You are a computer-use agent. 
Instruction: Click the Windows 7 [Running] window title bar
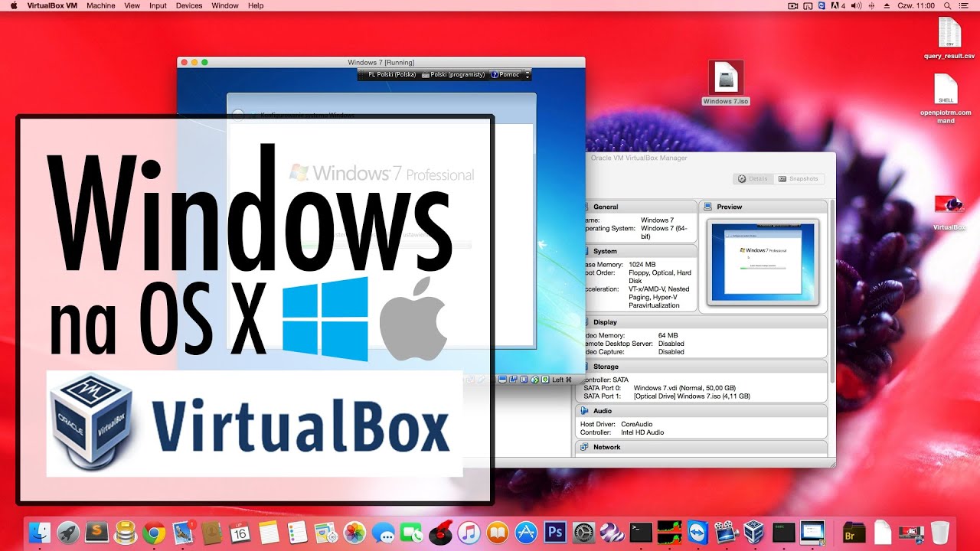pos(381,62)
